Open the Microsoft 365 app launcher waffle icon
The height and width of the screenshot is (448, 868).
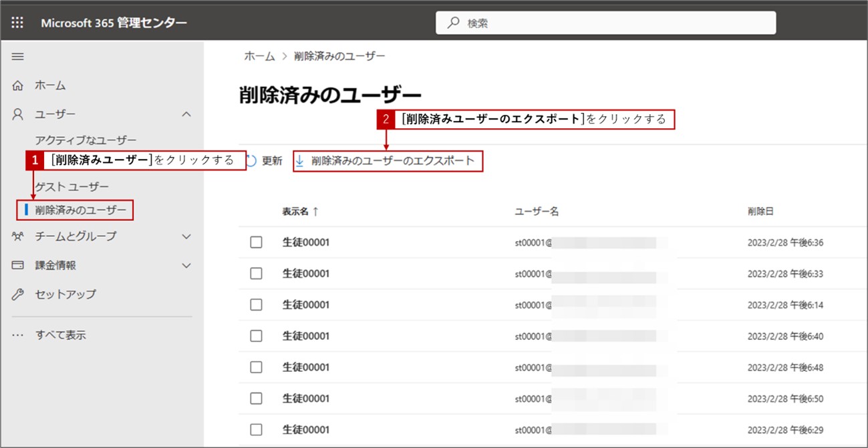click(x=17, y=21)
